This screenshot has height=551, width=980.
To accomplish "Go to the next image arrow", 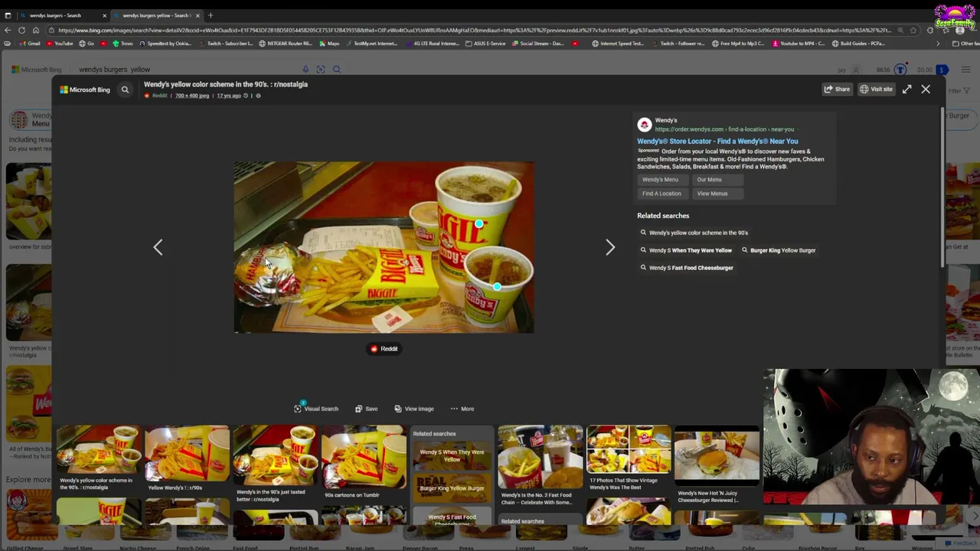I will pyautogui.click(x=610, y=246).
